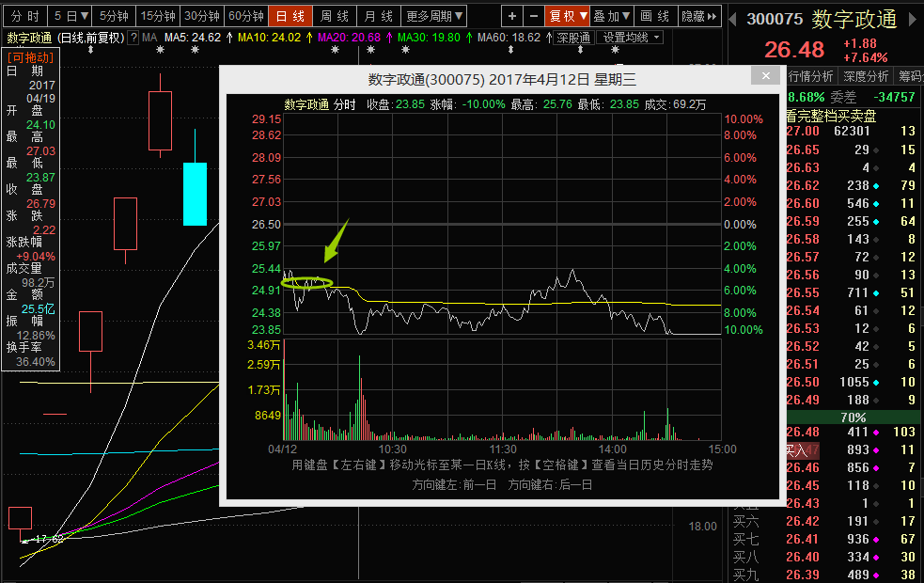Viewport: 924px width, 583px height.
Task: Expand the 复权 adjustment dropdown
Action: coord(568,16)
